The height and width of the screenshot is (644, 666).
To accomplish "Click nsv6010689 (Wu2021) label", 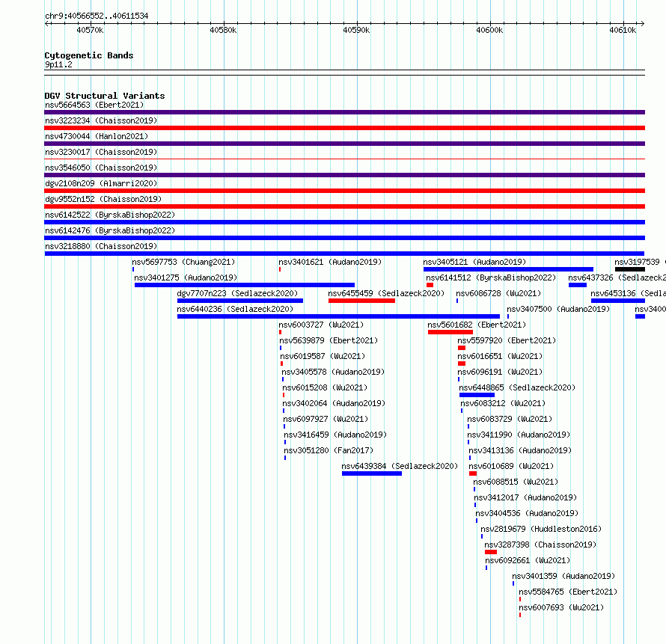I will tap(511, 466).
